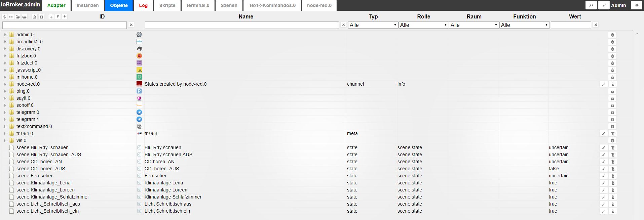Delete scene.CD_hören_AUS using trash icon
The image size is (644, 220).
612,169
